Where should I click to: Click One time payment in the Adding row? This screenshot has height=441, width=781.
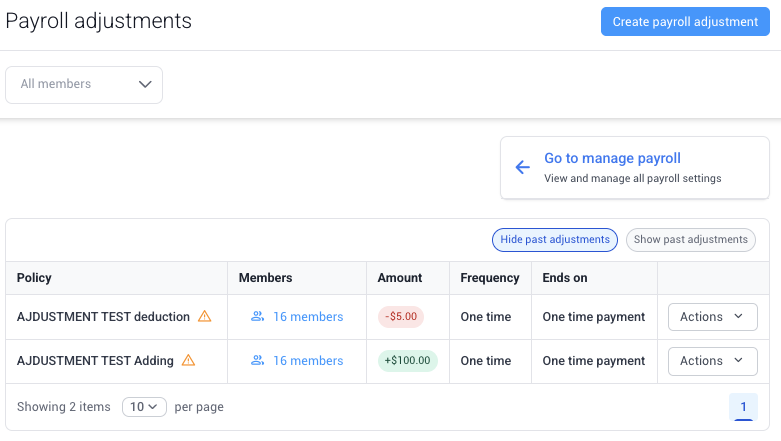click(x=594, y=360)
